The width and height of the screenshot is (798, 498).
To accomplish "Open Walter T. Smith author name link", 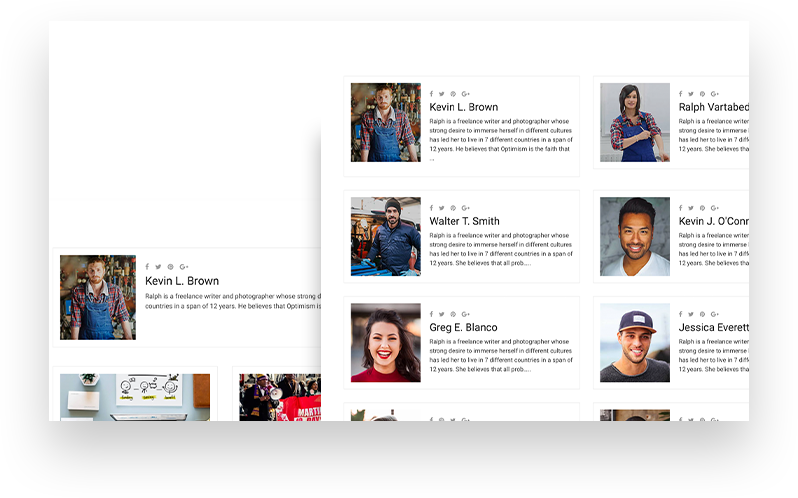I will click(464, 221).
